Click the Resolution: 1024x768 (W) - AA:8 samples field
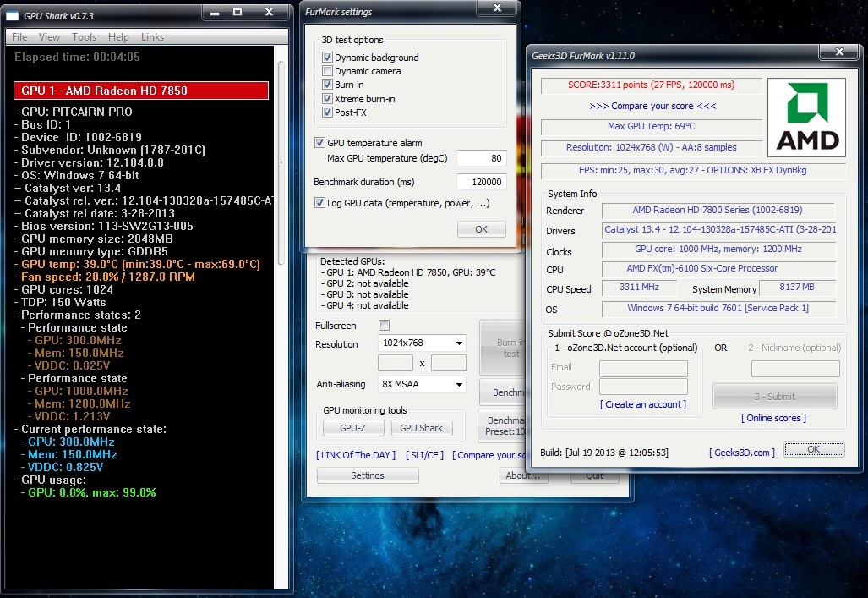This screenshot has height=598, width=868. point(652,148)
